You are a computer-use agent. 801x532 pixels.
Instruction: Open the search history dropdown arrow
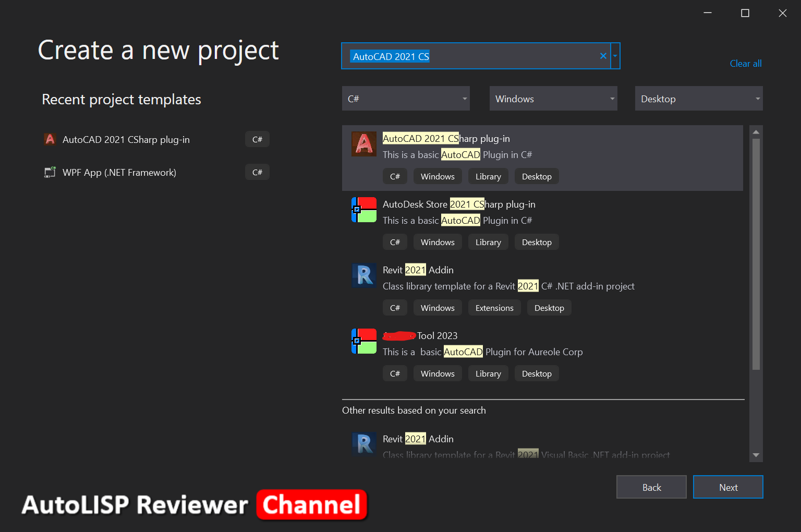[x=615, y=56]
